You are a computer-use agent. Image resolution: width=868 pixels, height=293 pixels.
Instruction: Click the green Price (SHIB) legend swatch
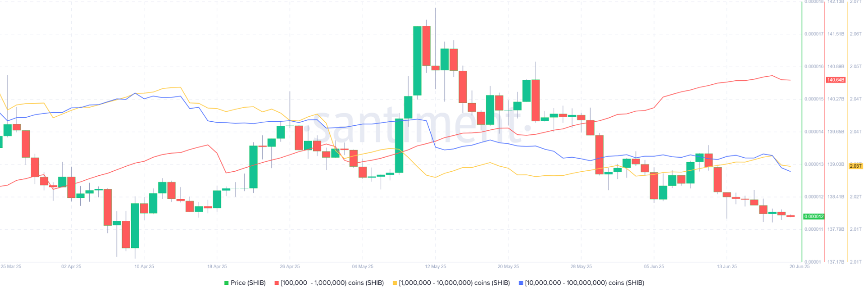pos(226,283)
